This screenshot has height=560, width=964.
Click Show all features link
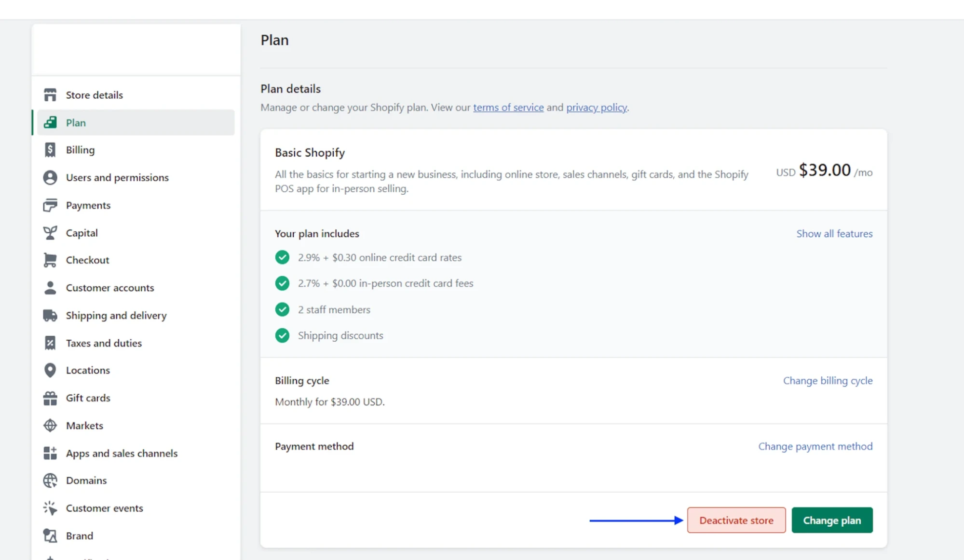coord(834,234)
